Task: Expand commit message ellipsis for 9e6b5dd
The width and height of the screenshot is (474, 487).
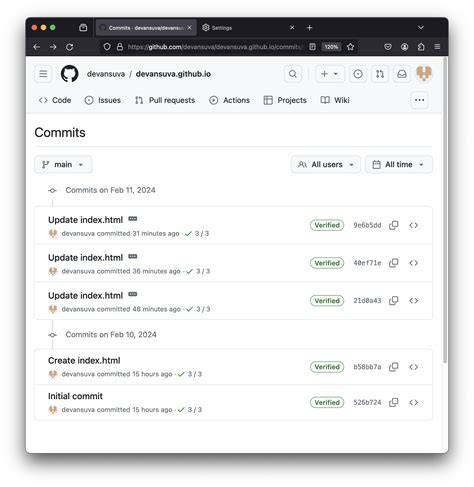Action: click(x=133, y=219)
